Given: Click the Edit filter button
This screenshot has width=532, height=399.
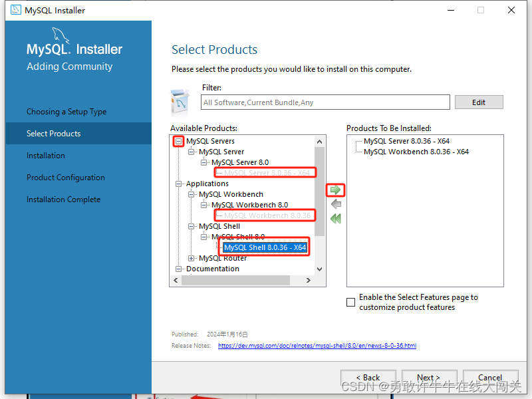Looking at the screenshot, I should coord(479,102).
